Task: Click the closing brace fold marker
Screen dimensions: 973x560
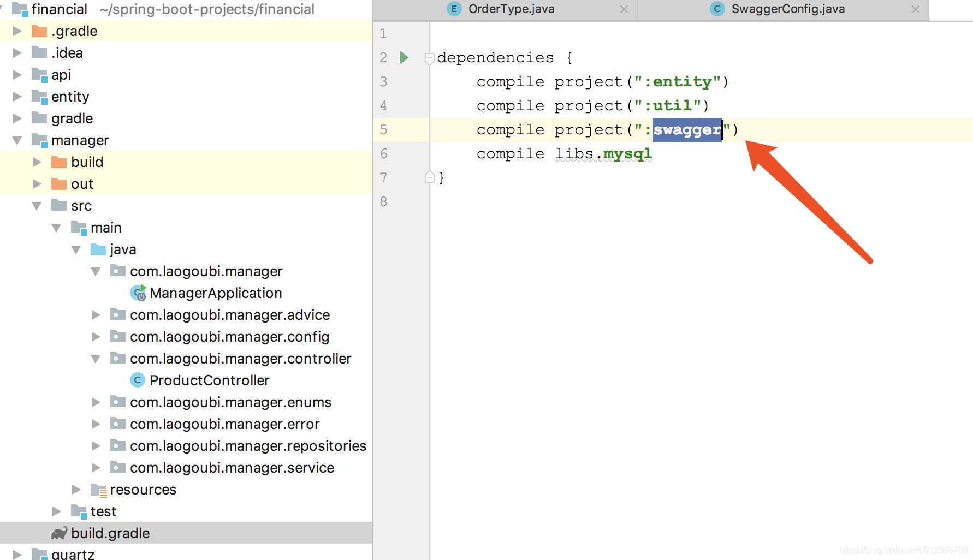Action: tap(430, 177)
